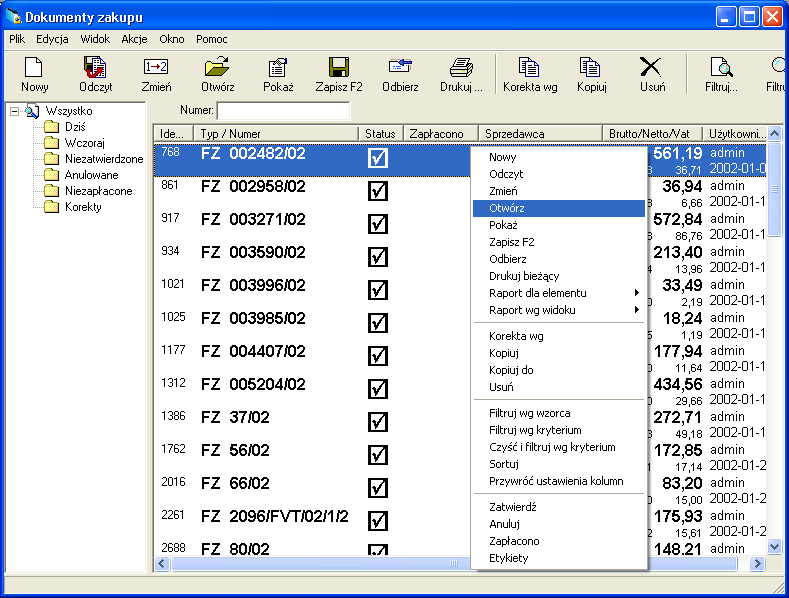Choose Filtruj wg wzorca in context menu

click(x=559, y=413)
